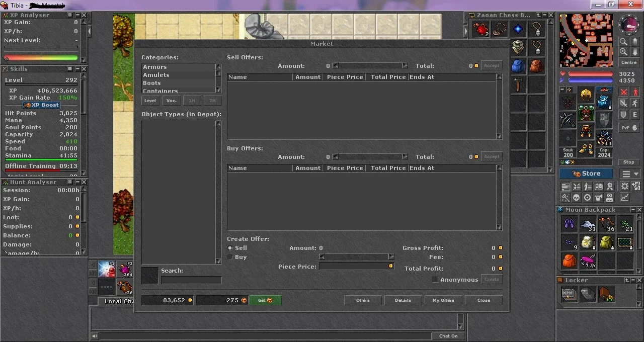Click the Chat On button
Image resolution: width=644 pixels, height=342 pixels.
pos(448,336)
